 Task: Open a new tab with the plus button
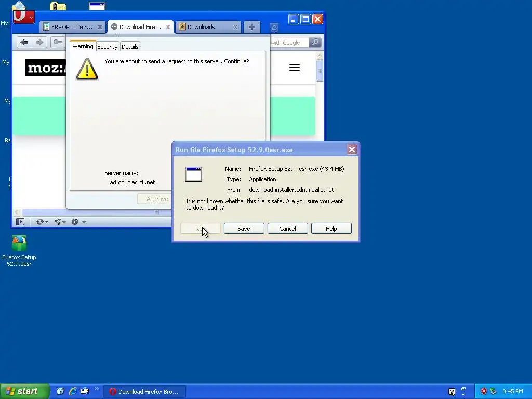[252, 27]
